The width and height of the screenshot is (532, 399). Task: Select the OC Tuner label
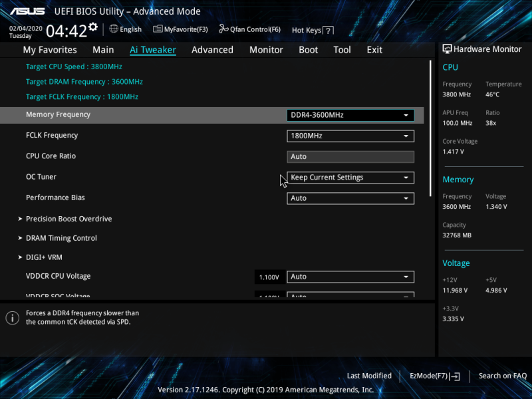41,177
